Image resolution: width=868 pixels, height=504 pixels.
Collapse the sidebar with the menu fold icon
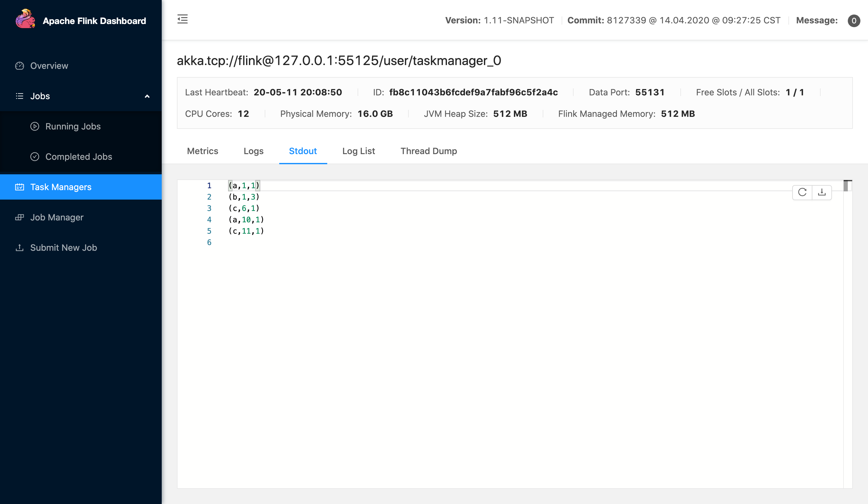point(183,19)
